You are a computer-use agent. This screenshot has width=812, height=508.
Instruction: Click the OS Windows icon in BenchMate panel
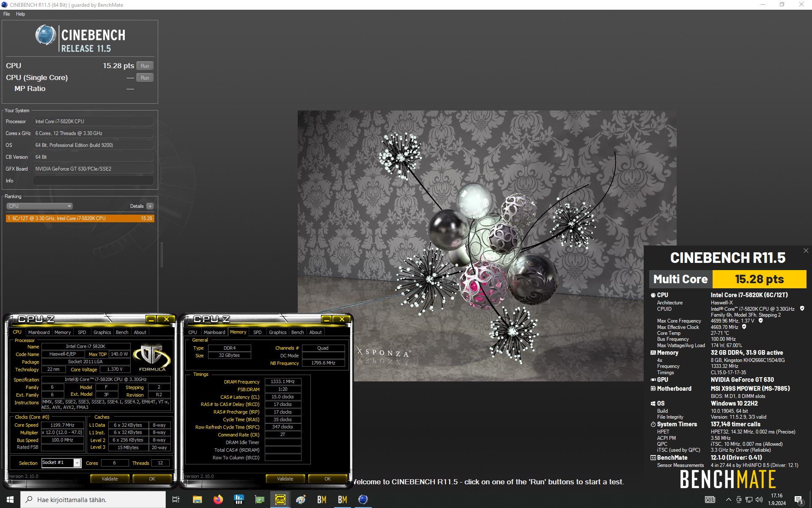[x=653, y=403]
